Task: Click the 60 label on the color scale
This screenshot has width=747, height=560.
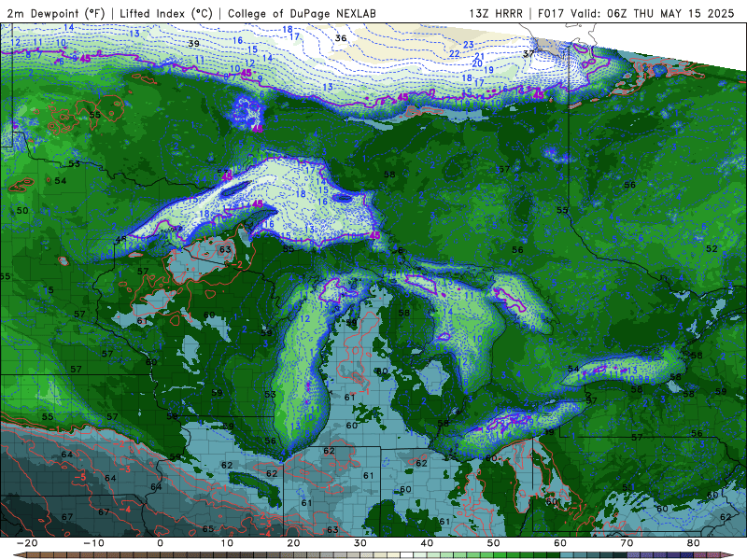Action: tap(560, 543)
